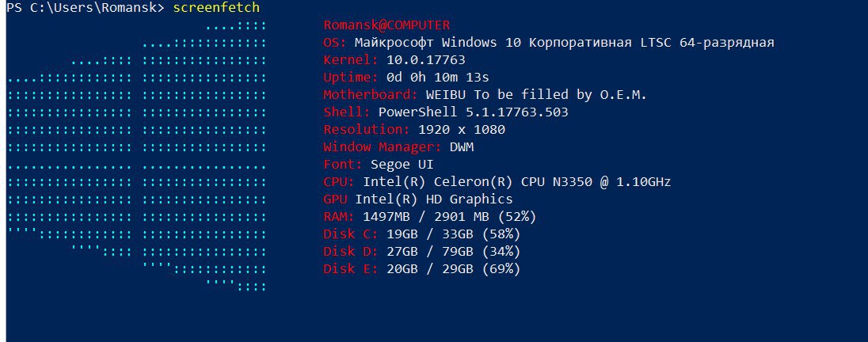Click the OS label line
The width and height of the screenshot is (868, 342).
click(549, 43)
